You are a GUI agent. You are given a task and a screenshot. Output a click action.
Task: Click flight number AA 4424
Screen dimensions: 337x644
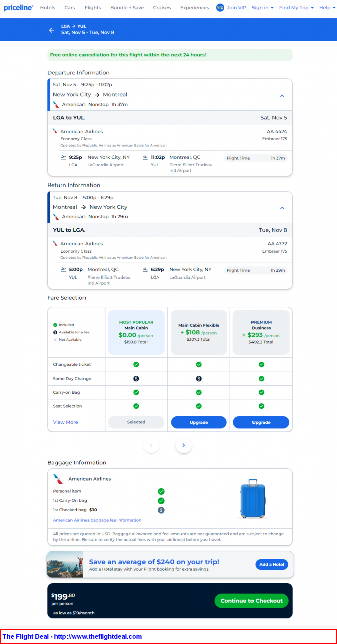[277, 132]
